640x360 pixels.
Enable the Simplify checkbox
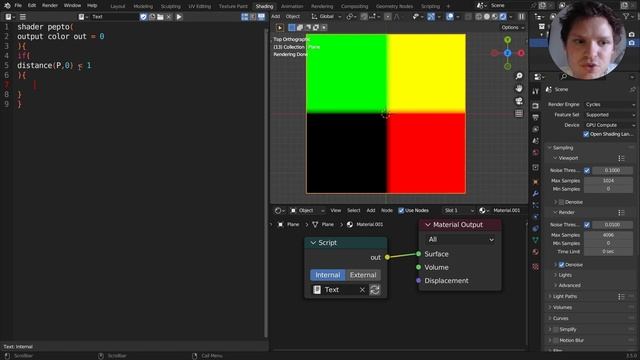coord(556,329)
